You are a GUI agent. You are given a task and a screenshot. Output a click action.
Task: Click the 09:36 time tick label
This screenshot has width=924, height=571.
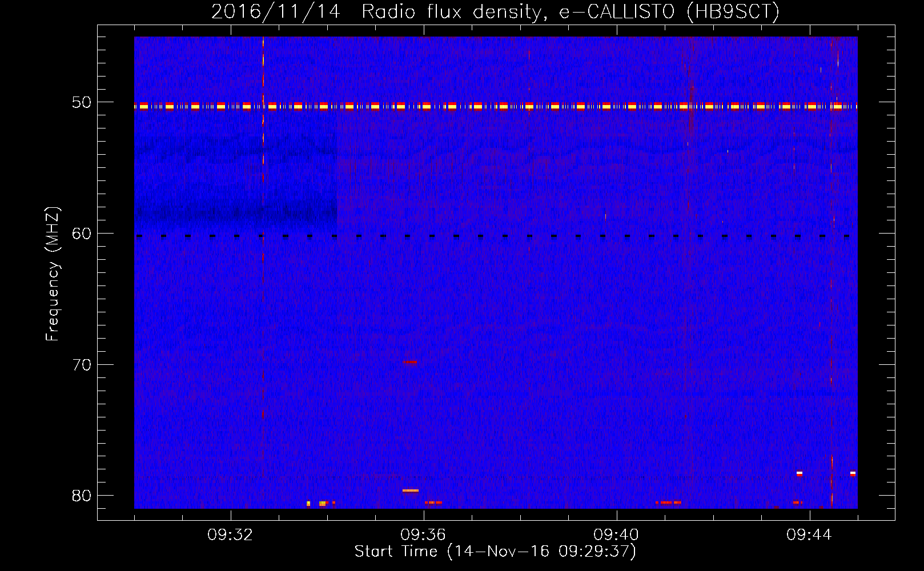tap(423, 535)
